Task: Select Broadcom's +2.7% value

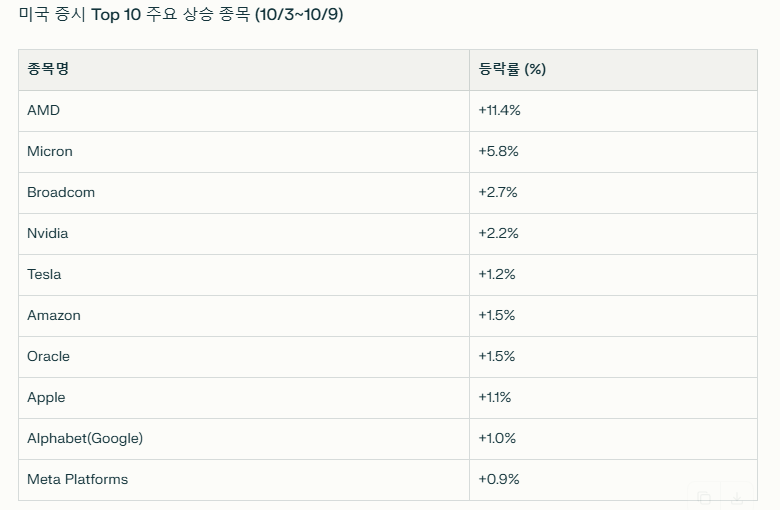Action: [x=498, y=193]
